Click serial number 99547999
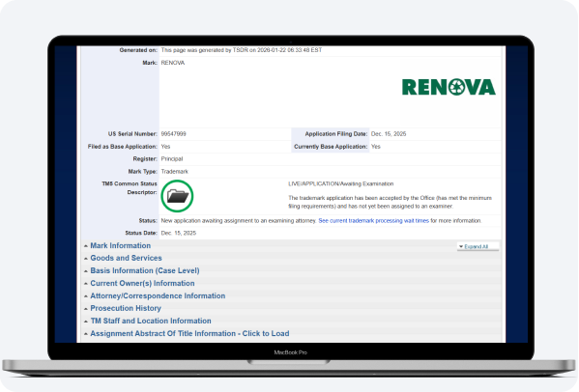The height and width of the screenshot is (392, 579). coord(174,134)
